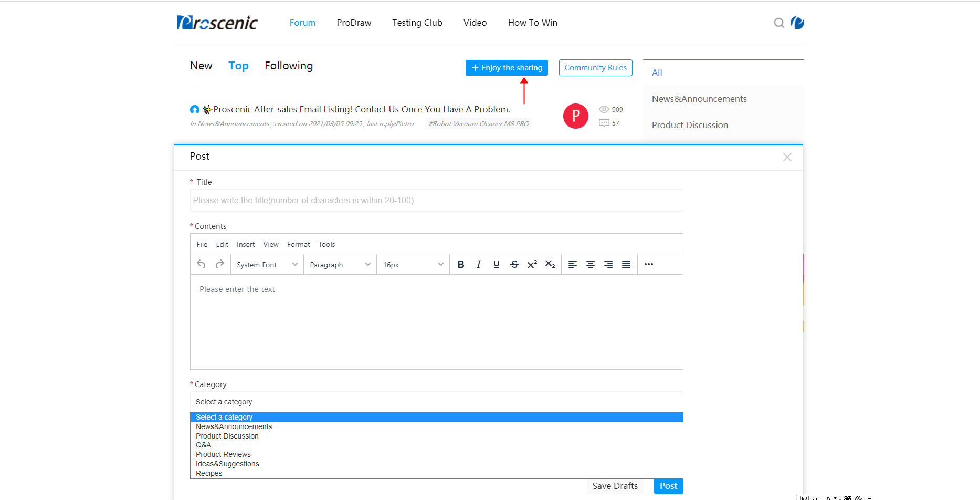980x500 pixels.
Task: Toggle italic formatting
Action: point(479,264)
